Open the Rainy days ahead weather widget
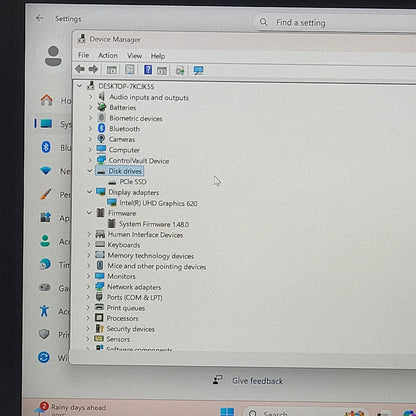This screenshot has width=416, height=416. tap(70, 409)
